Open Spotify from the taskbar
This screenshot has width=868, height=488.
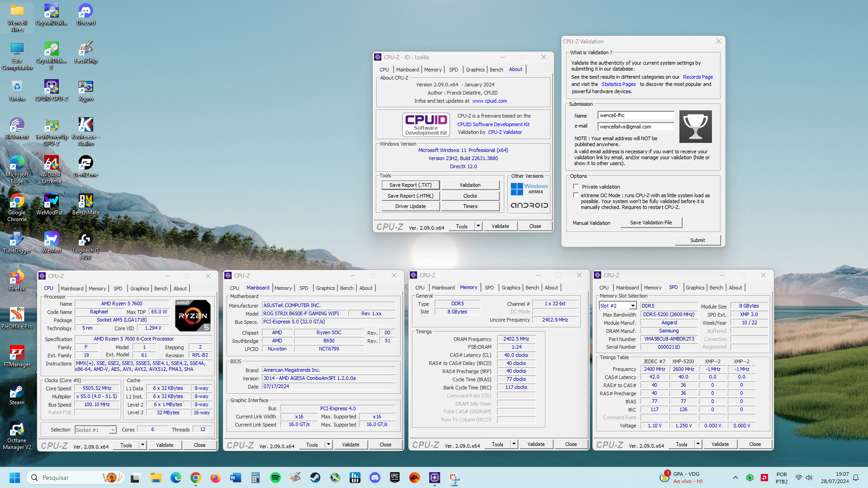pos(275,478)
